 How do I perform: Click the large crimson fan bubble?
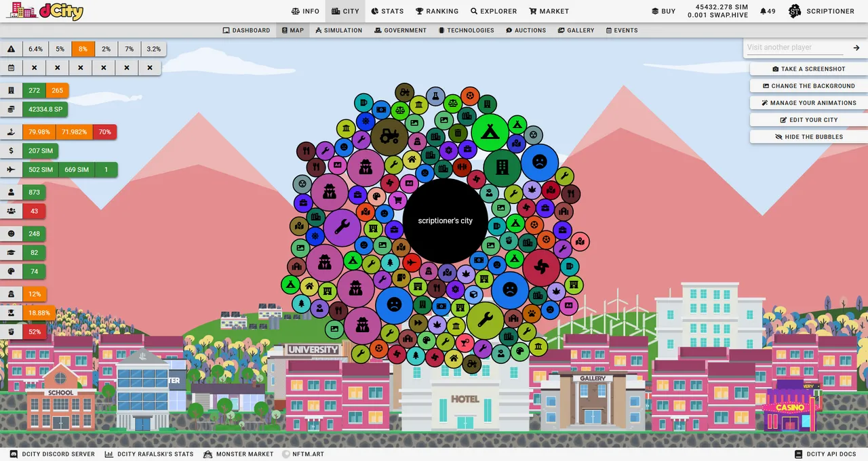pos(541,268)
